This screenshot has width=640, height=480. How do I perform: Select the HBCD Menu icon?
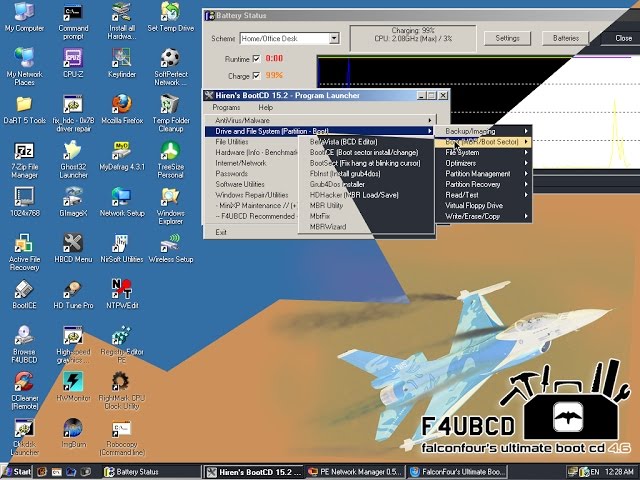pyautogui.click(x=73, y=248)
